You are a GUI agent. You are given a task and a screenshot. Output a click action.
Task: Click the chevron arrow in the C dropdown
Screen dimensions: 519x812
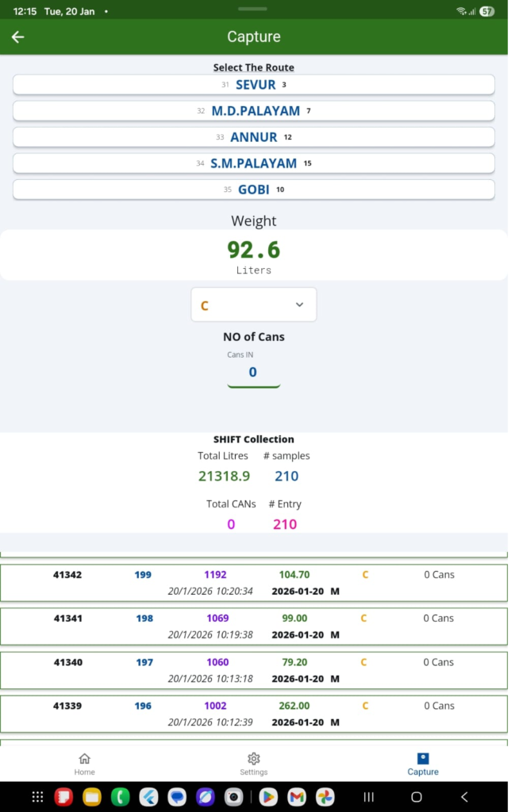coord(299,305)
